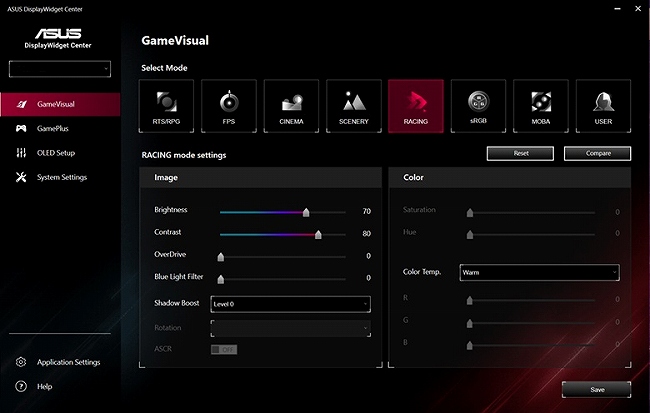Click the Reset button
The height and width of the screenshot is (413, 650).
tap(520, 154)
